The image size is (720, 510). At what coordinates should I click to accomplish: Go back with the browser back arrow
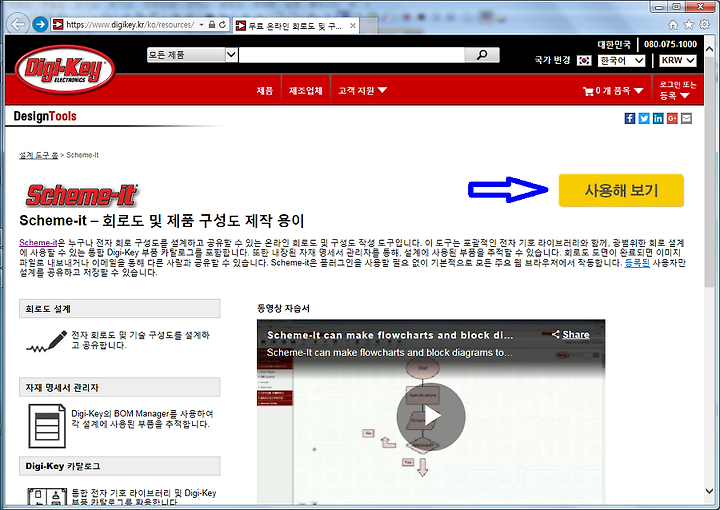(x=18, y=24)
